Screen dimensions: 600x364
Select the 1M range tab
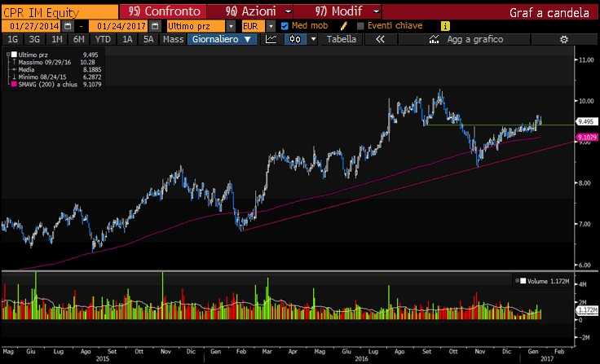[56, 39]
